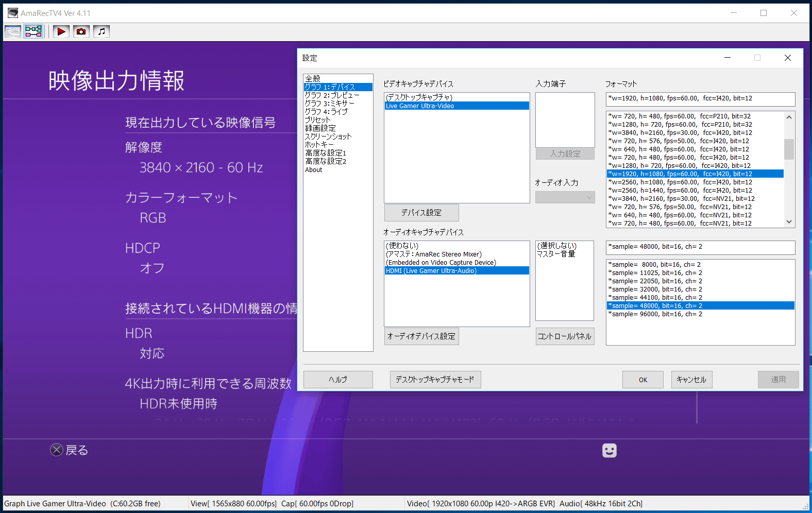The image size is (812, 513).
Task: Open 高度な設定1 in the settings list
Action: [338, 153]
